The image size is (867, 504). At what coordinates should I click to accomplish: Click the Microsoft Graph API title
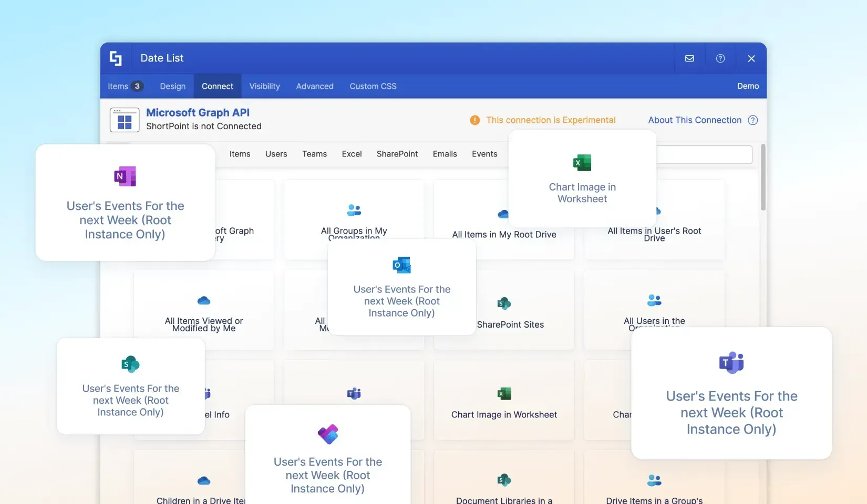coord(198,112)
